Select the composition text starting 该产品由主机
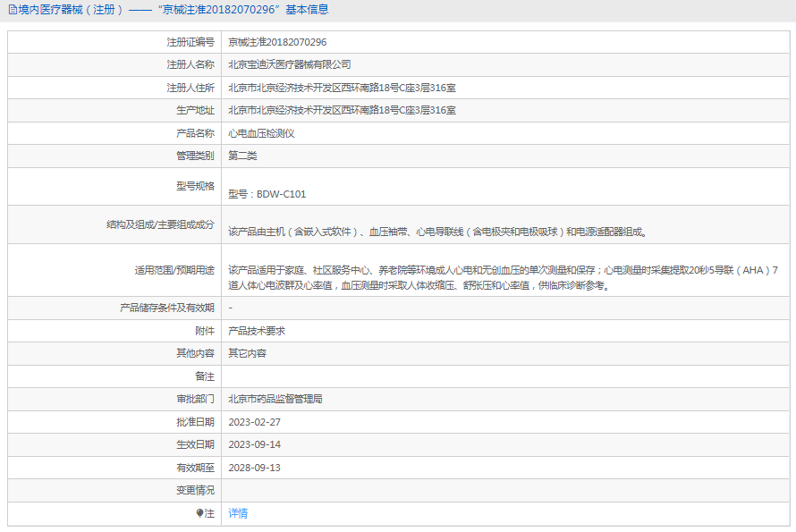 437,232
